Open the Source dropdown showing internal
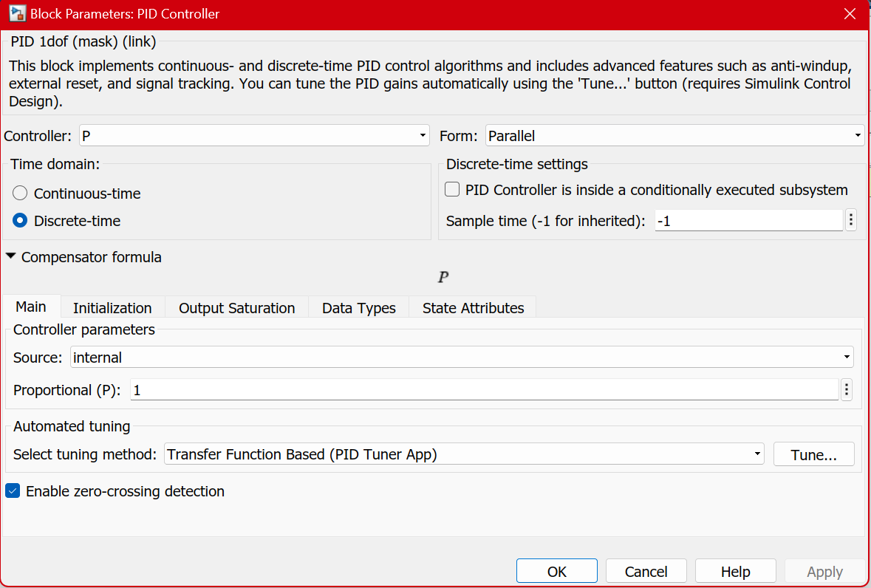The image size is (871, 588). click(x=462, y=357)
